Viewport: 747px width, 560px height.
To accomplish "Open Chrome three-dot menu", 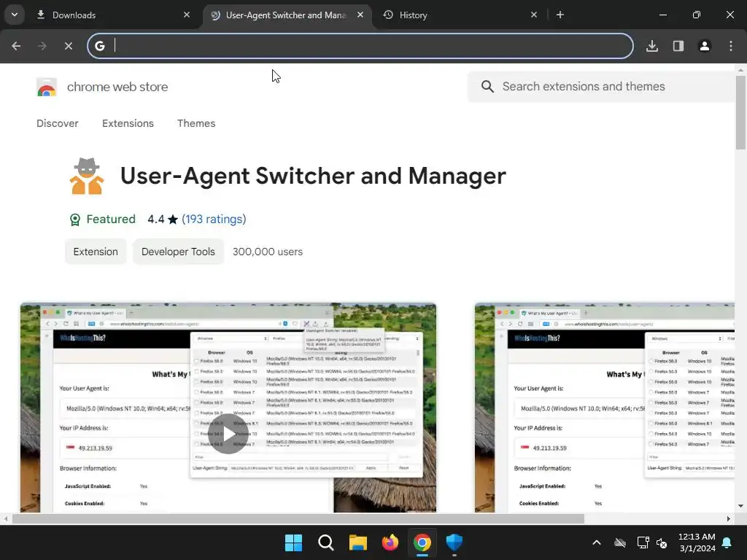I will (731, 46).
